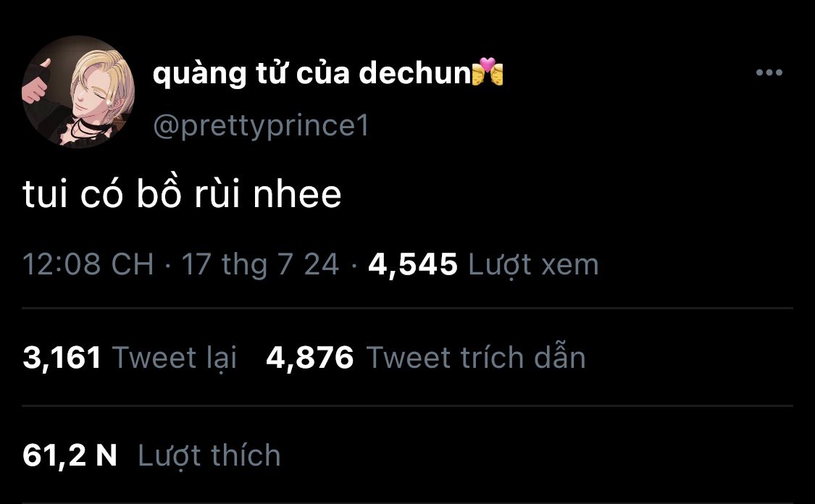
Task: Click the word dechun in the display name
Action: point(415,72)
